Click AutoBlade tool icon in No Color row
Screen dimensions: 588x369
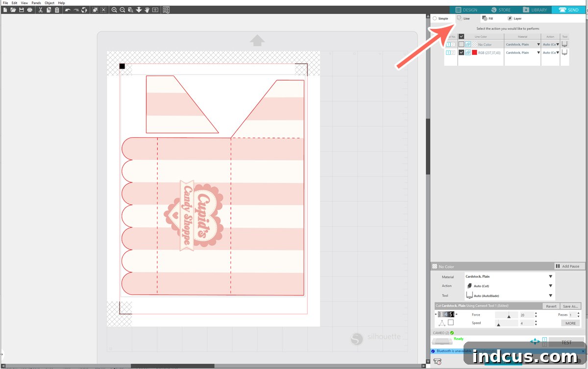(x=564, y=45)
